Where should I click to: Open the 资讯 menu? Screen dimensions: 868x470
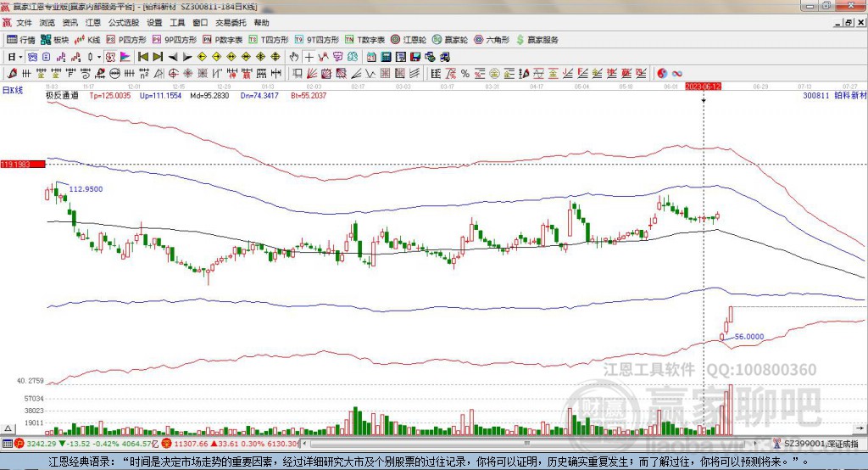pos(70,23)
